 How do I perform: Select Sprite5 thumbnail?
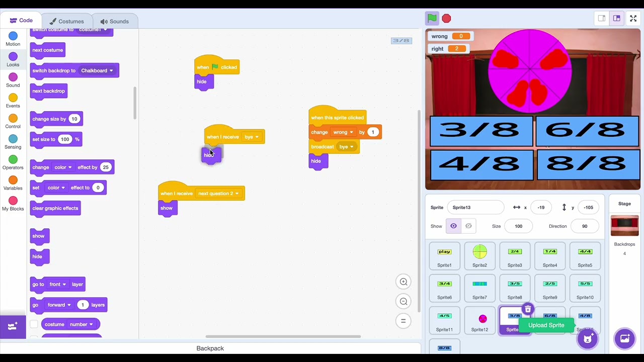tap(585, 255)
